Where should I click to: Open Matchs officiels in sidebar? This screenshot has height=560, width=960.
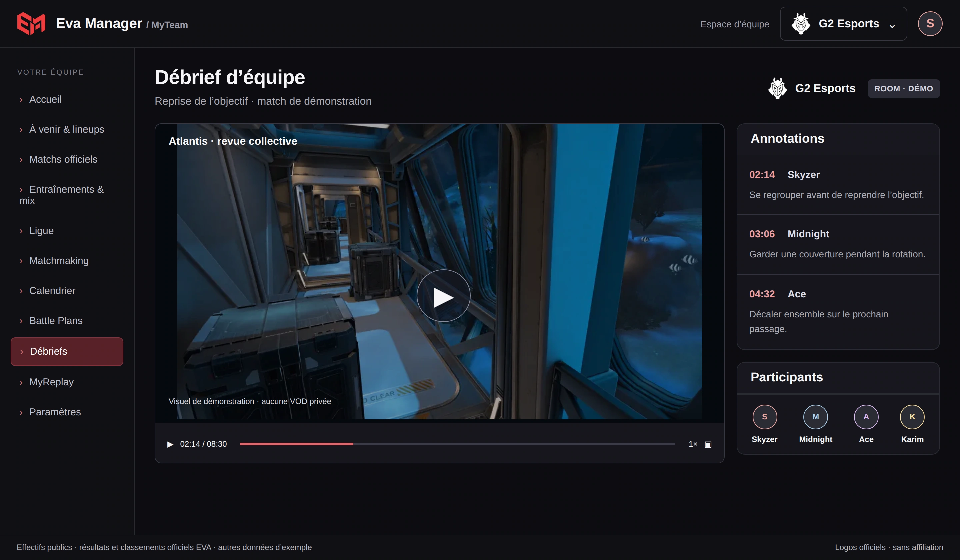coord(67,159)
